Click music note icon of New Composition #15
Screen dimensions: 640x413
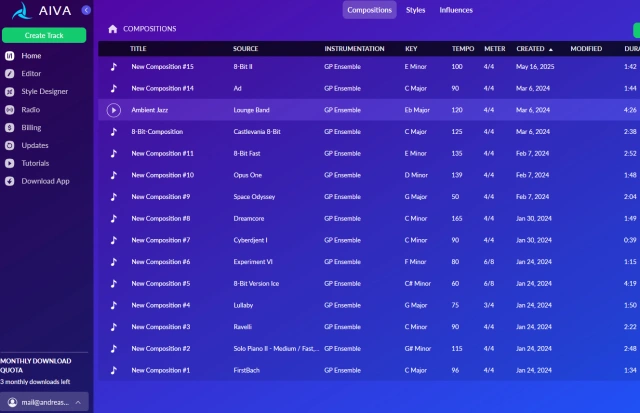coord(114,67)
